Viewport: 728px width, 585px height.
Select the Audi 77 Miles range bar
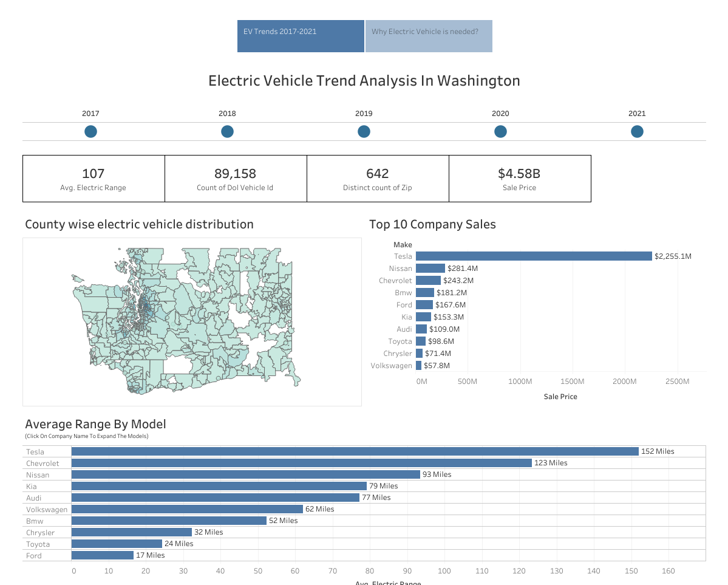pos(216,498)
